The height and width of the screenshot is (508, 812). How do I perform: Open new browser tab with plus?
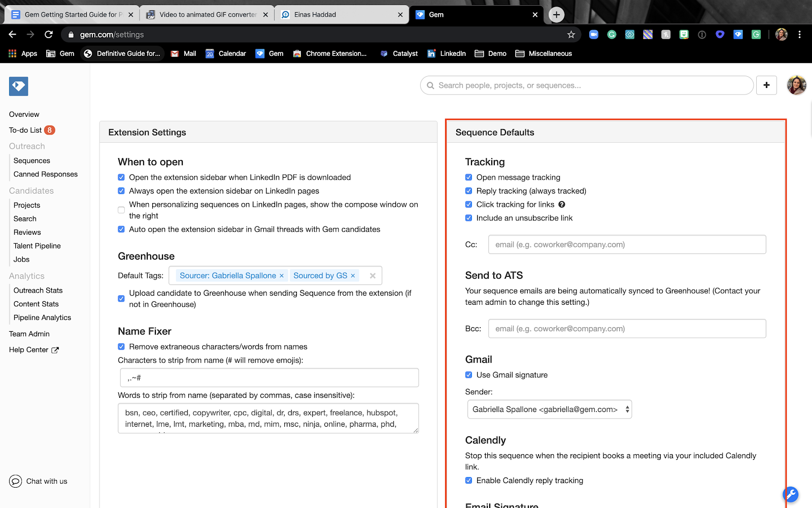[x=557, y=15]
